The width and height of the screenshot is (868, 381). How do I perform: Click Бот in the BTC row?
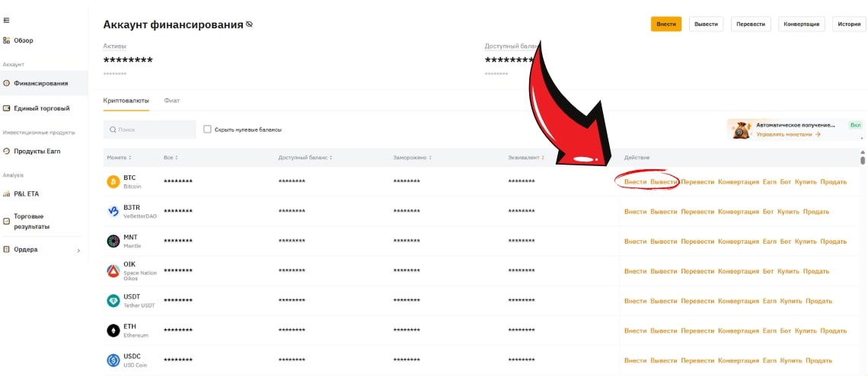pos(786,181)
